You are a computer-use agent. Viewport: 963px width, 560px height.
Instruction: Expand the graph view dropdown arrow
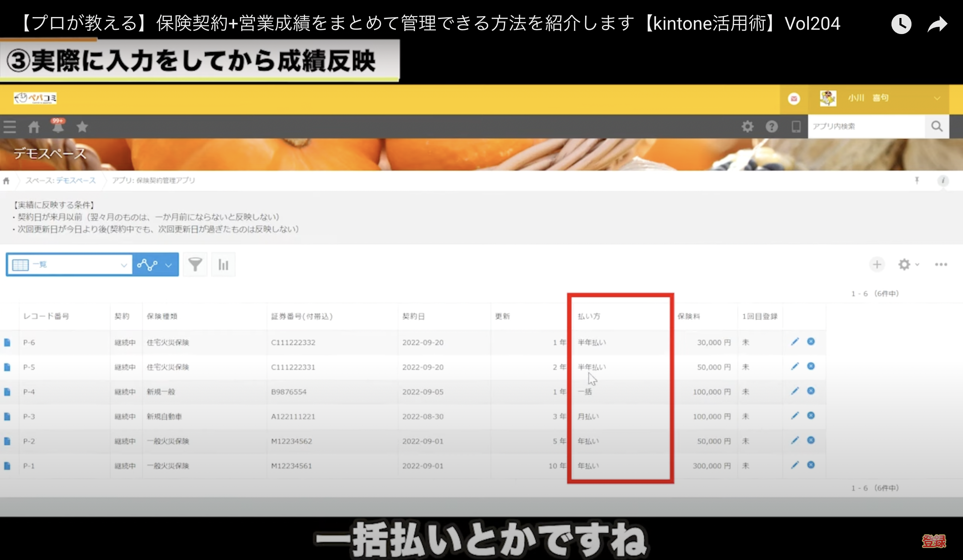(x=169, y=265)
